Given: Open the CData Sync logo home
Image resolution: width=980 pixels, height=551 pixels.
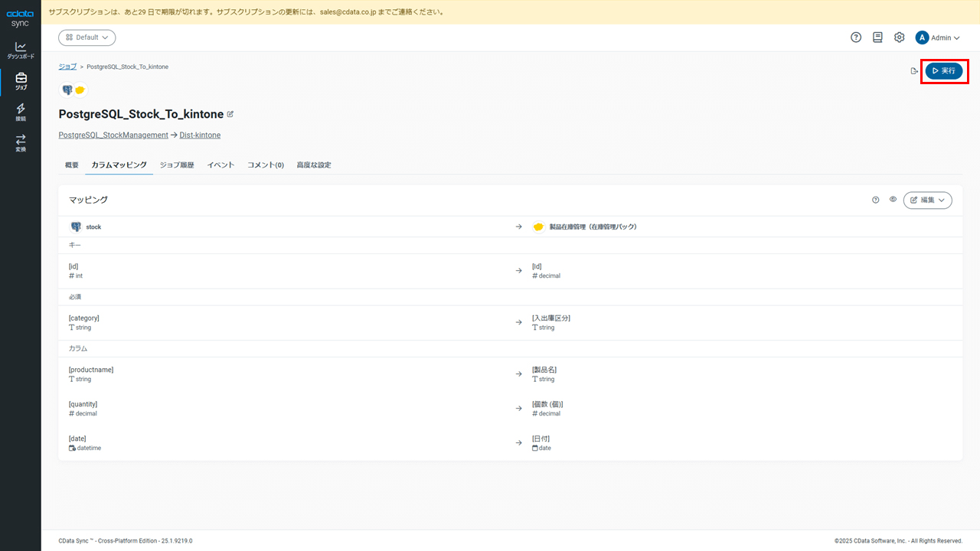Looking at the screenshot, I should pyautogui.click(x=20, y=18).
